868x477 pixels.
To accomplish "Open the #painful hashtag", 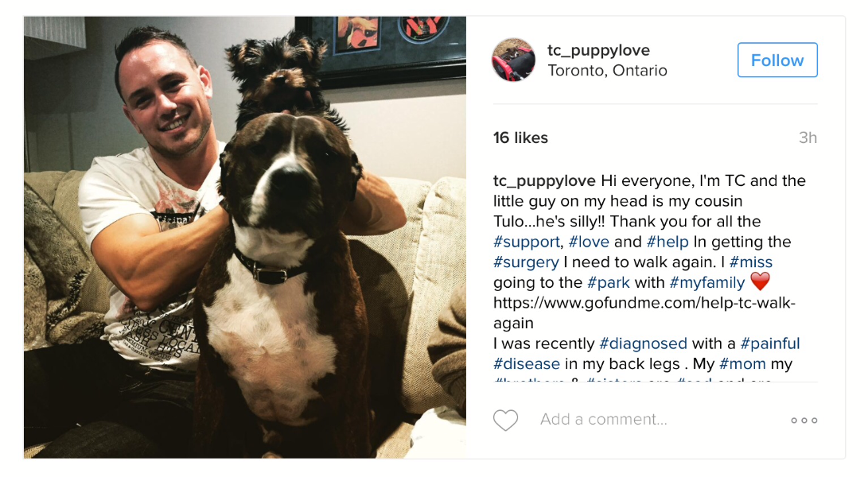I will click(770, 343).
